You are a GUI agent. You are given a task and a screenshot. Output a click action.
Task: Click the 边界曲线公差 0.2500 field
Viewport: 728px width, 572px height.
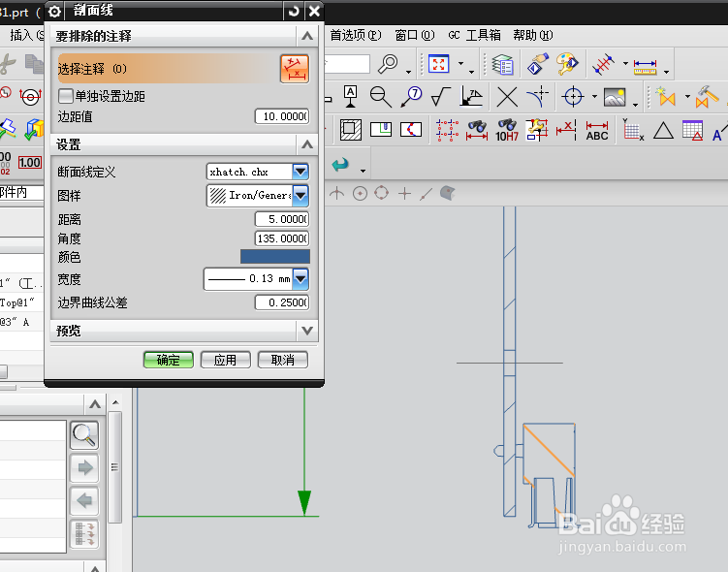click(x=282, y=302)
